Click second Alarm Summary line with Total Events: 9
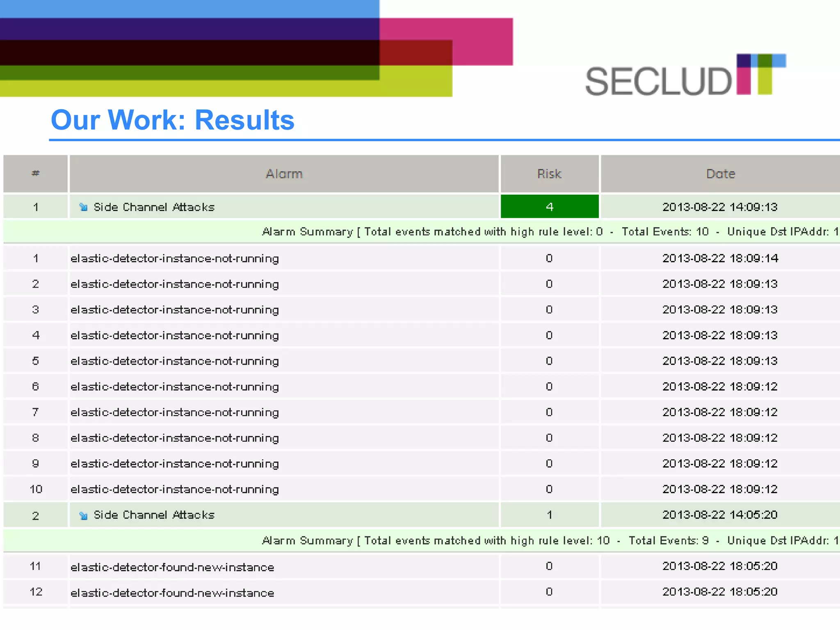The width and height of the screenshot is (840, 630). [422, 541]
